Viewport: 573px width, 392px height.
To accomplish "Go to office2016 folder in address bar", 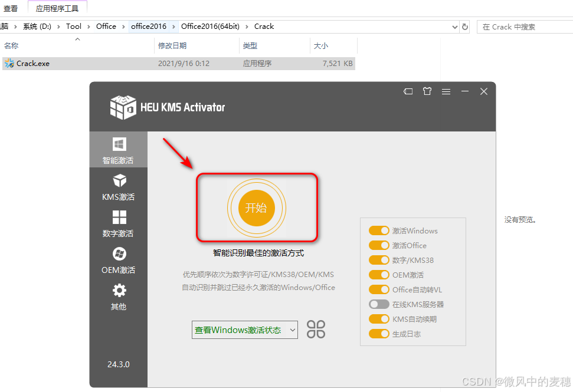I will pyautogui.click(x=148, y=27).
